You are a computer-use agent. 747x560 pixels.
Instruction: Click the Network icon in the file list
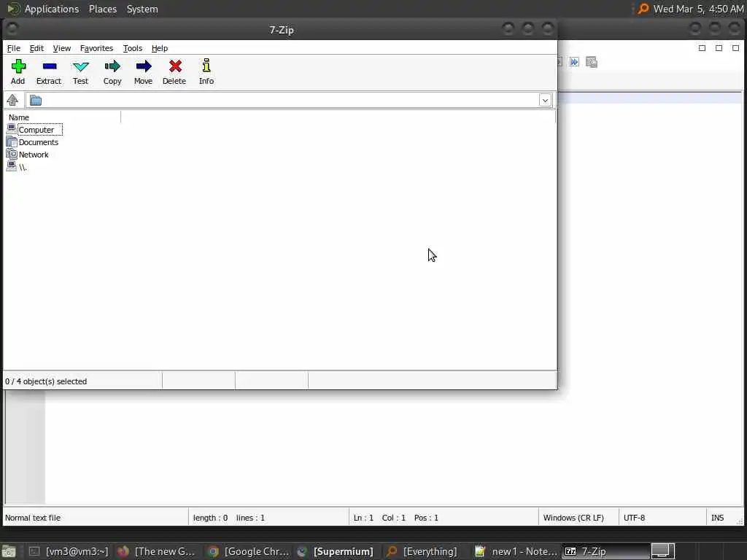pyautogui.click(x=12, y=154)
